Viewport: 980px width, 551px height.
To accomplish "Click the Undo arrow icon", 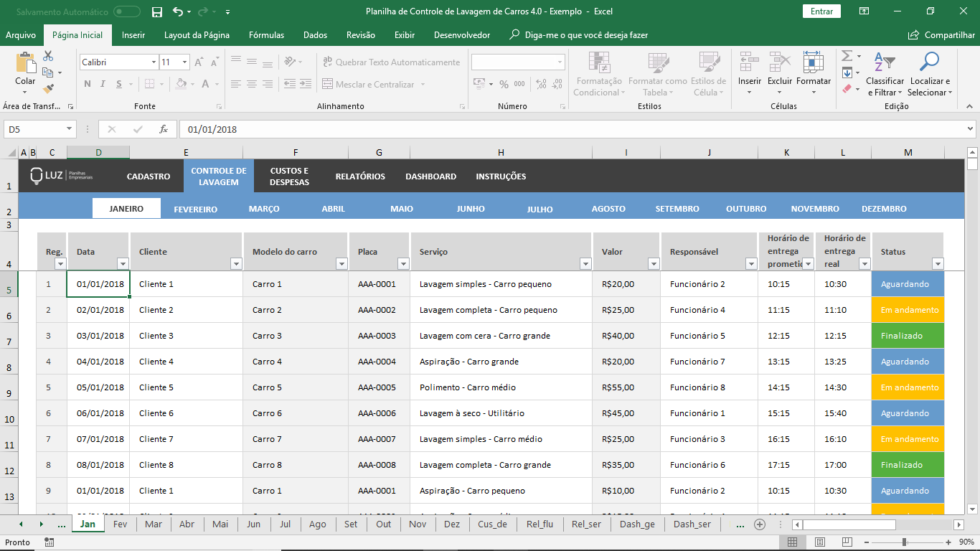I will 178,11.
